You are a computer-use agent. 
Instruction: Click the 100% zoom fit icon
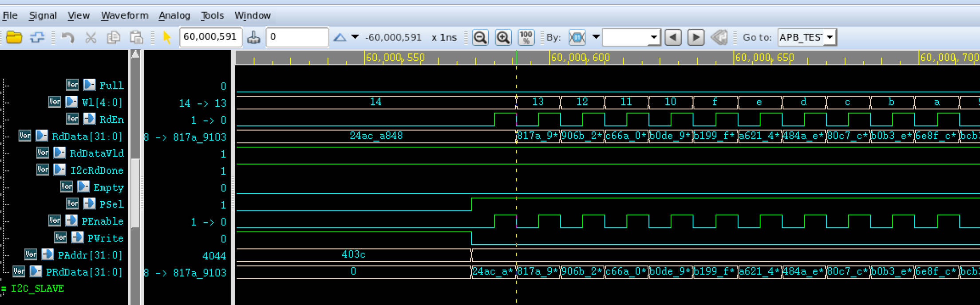point(526,38)
